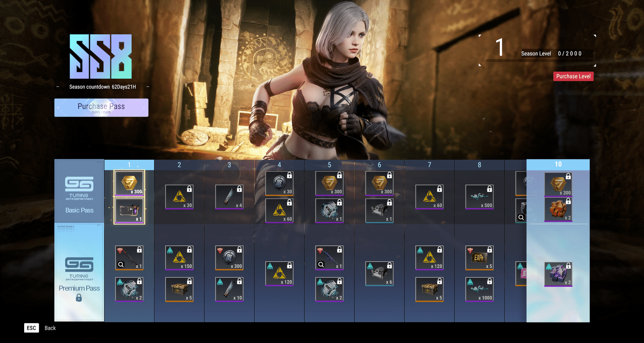Select the level 6 basic x300 gold token reward
Viewport: 644px width, 343px height.
click(379, 183)
